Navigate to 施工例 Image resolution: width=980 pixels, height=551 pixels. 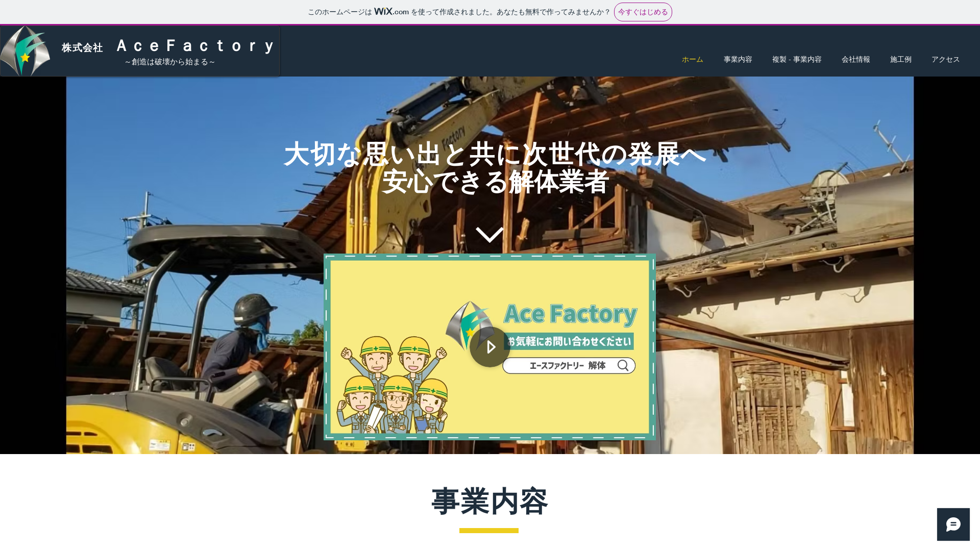(x=901, y=59)
